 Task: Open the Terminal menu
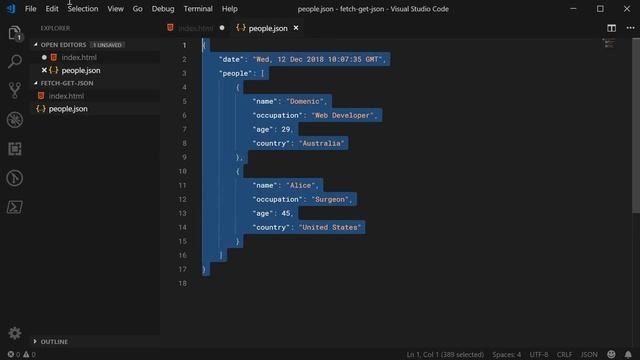(x=198, y=9)
